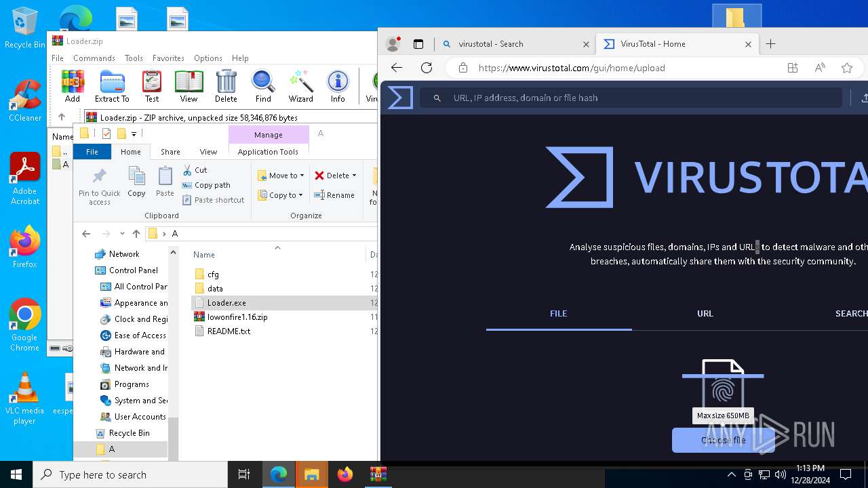Click the Windows taskbar search box
This screenshot has height=488, width=868.
click(130, 474)
